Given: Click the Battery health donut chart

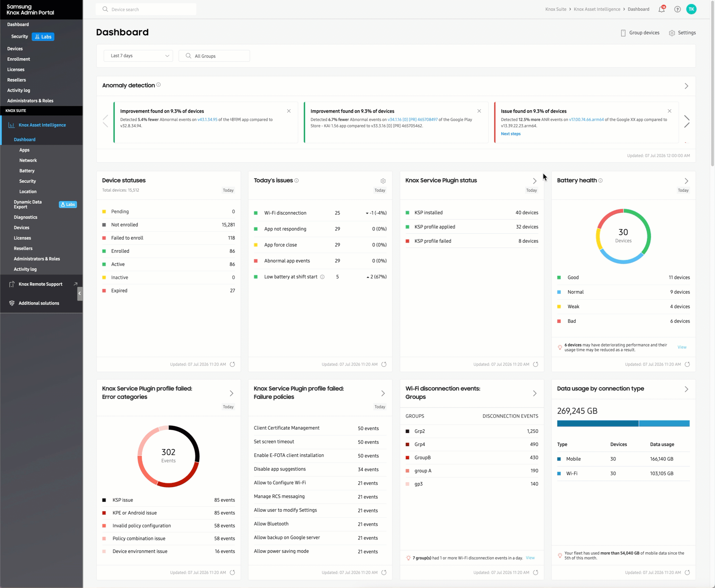Looking at the screenshot, I should click(x=623, y=236).
